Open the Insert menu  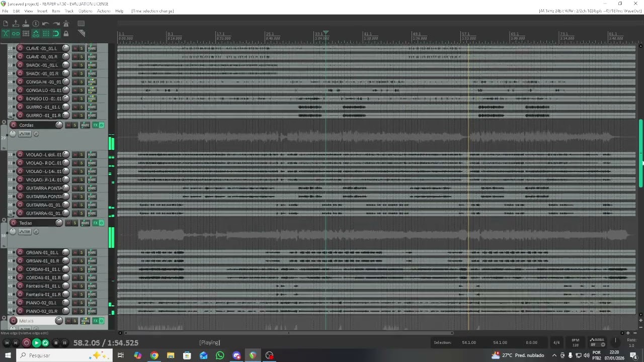(x=42, y=11)
